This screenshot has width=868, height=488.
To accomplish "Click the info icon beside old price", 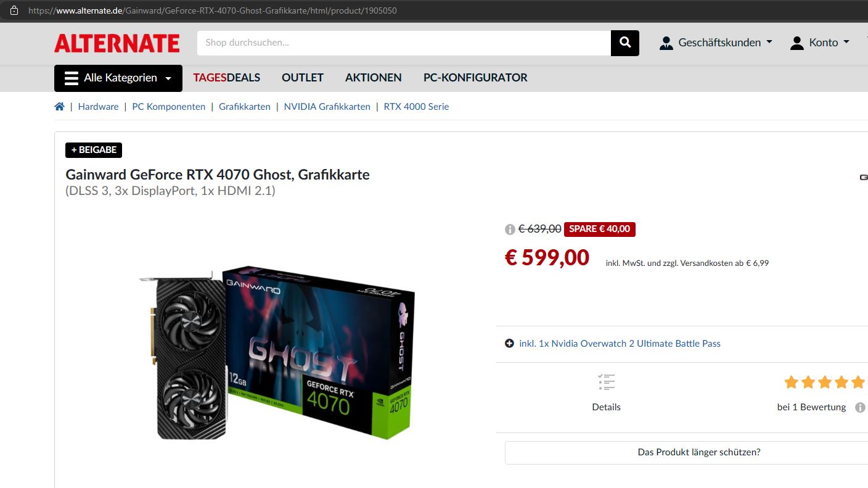I will 510,230.
